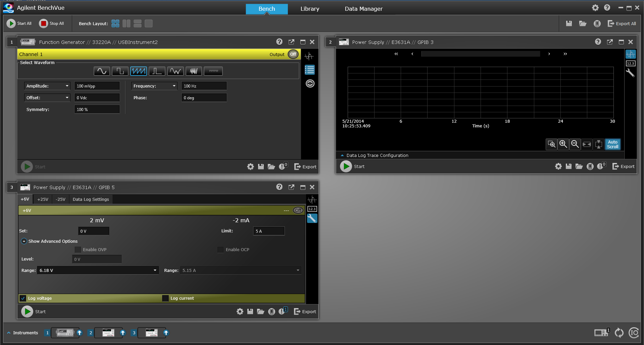644x345 pixels.
Task: Click Start All instruments
Action: (x=19, y=23)
